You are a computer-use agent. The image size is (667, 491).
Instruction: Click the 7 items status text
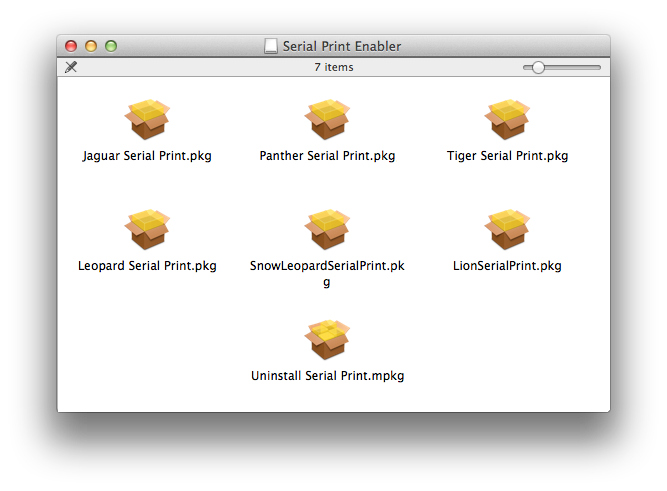(x=333, y=67)
